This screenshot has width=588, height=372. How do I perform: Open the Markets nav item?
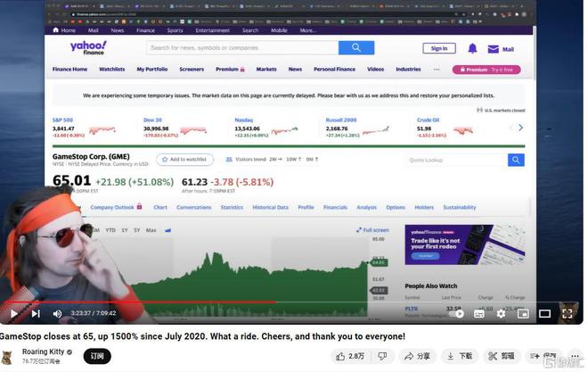266,70
